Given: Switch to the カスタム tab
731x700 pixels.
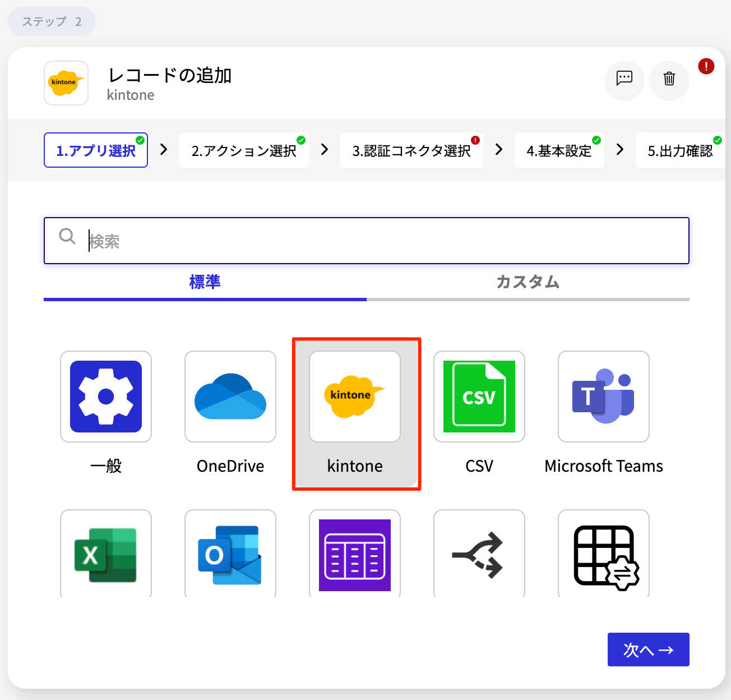Looking at the screenshot, I should coord(527,283).
